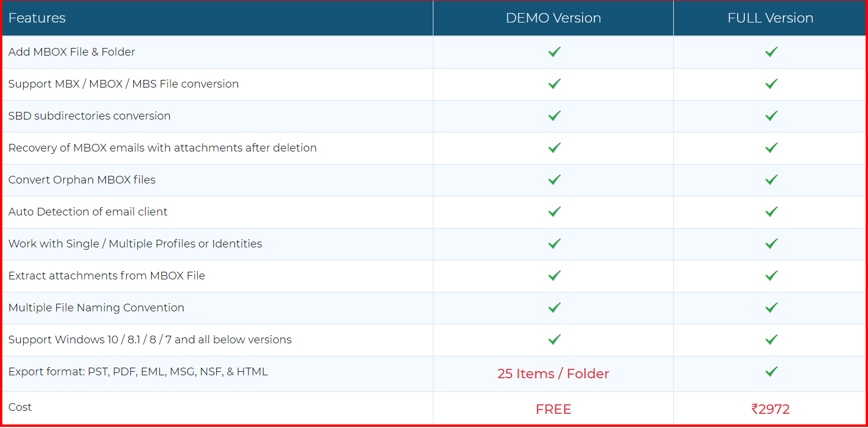868x428 pixels.
Task: Select the FULL Version checkmark in the Export format row
Action: click(x=770, y=372)
